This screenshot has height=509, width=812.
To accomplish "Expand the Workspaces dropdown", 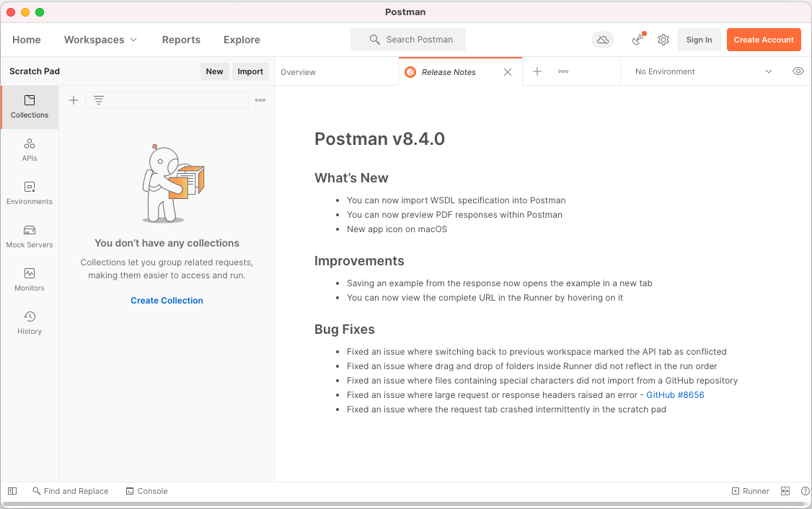I will 100,40.
